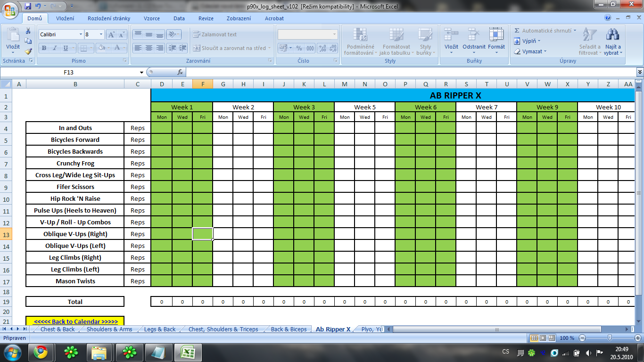This screenshot has height=362, width=644.
Task: Insert cells with the Buňky Vložit button
Action: (451, 41)
